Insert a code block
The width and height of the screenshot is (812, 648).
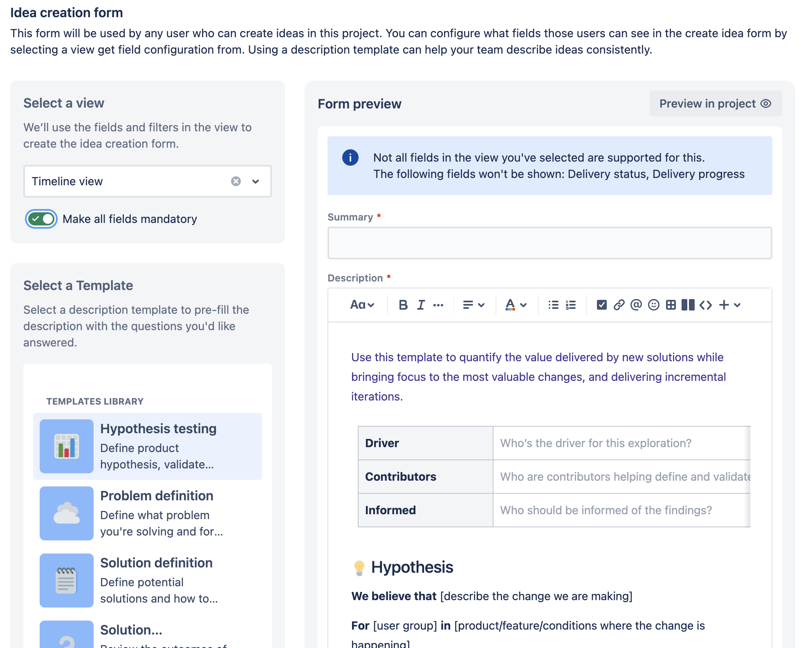[x=706, y=305]
